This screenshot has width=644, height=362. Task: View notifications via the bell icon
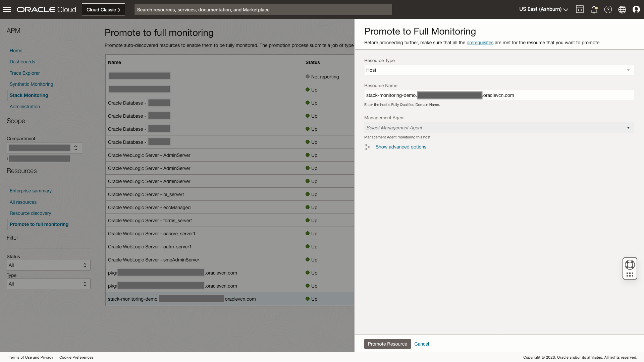pos(594,9)
